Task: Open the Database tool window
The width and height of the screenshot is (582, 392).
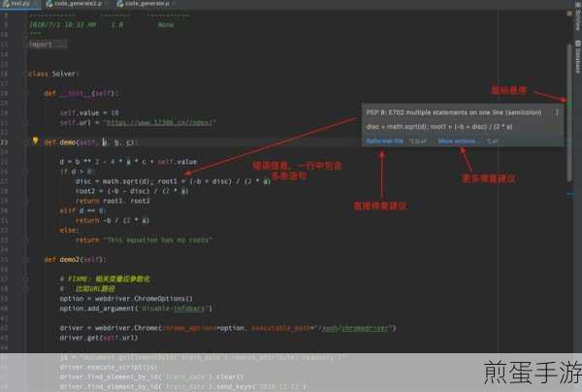Action: 577,56
